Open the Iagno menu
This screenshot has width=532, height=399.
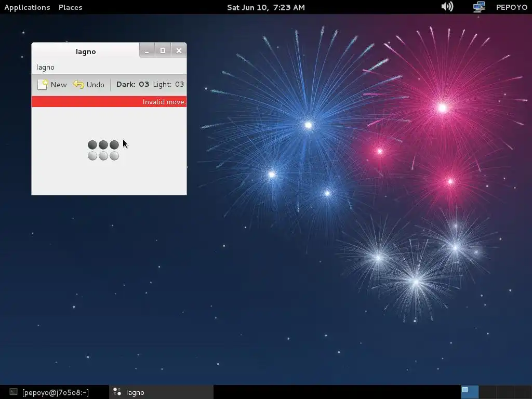[45, 67]
